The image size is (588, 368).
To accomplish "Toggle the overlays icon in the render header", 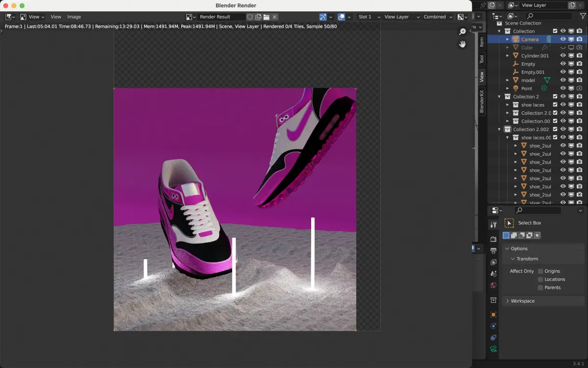I will tap(342, 17).
